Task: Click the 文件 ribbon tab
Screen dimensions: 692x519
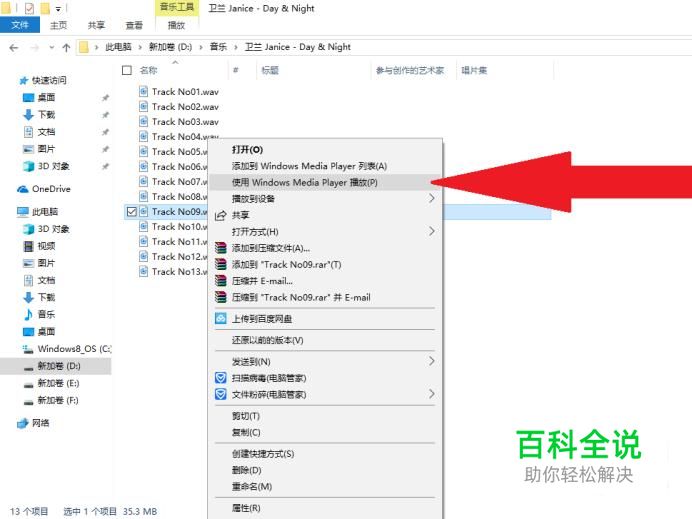Action: 20,25
